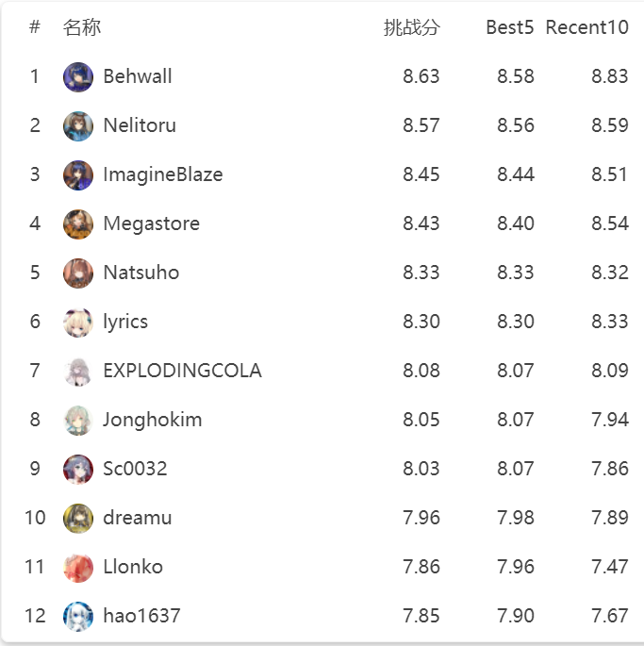
Task: Click the hao1637 username link
Action: tap(141, 616)
